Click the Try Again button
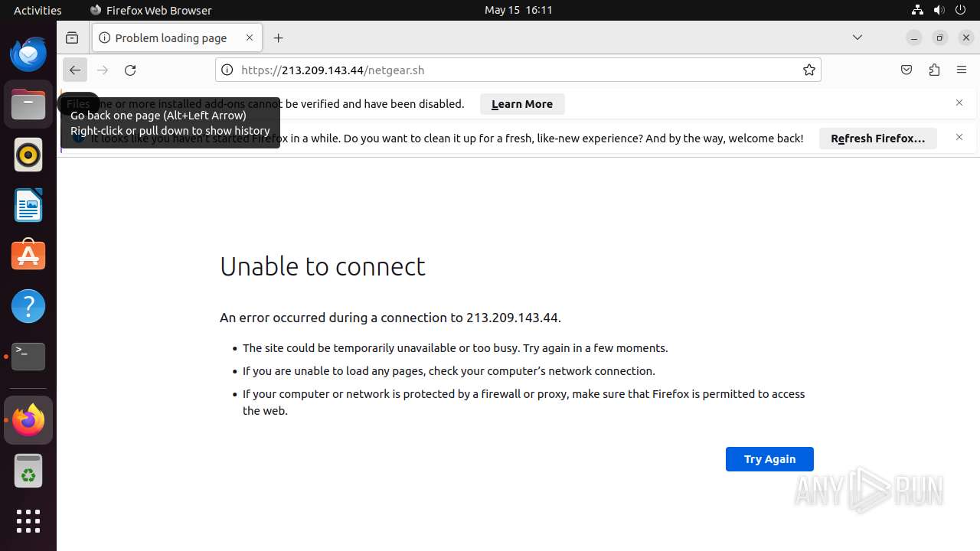Image resolution: width=980 pixels, height=551 pixels. (769, 459)
